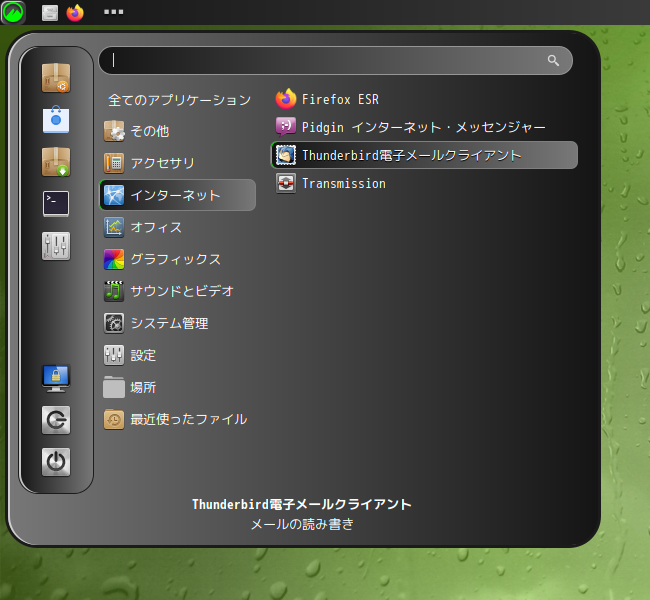Launch Firefox ESR from the application list
The height and width of the screenshot is (600, 650).
click(424, 99)
